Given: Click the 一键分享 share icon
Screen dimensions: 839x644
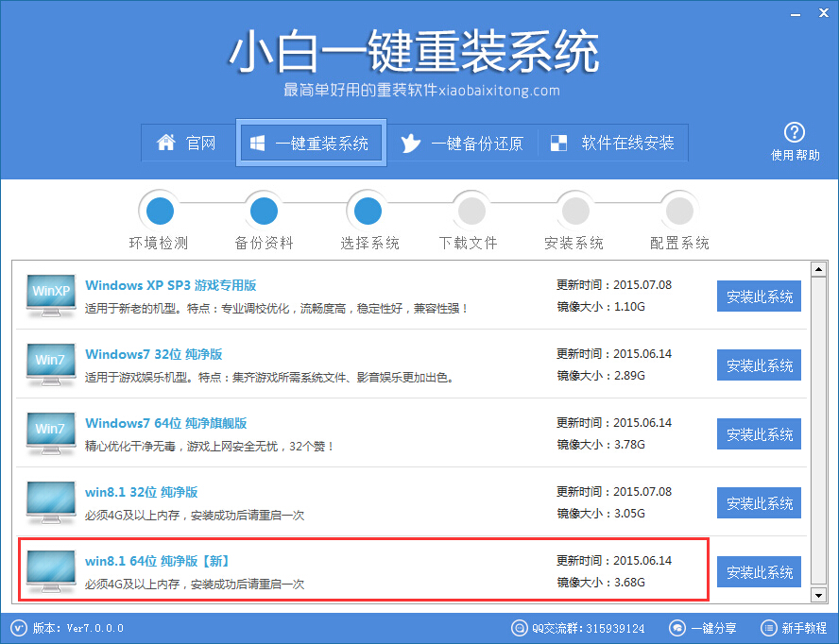Looking at the screenshot, I should [677, 627].
